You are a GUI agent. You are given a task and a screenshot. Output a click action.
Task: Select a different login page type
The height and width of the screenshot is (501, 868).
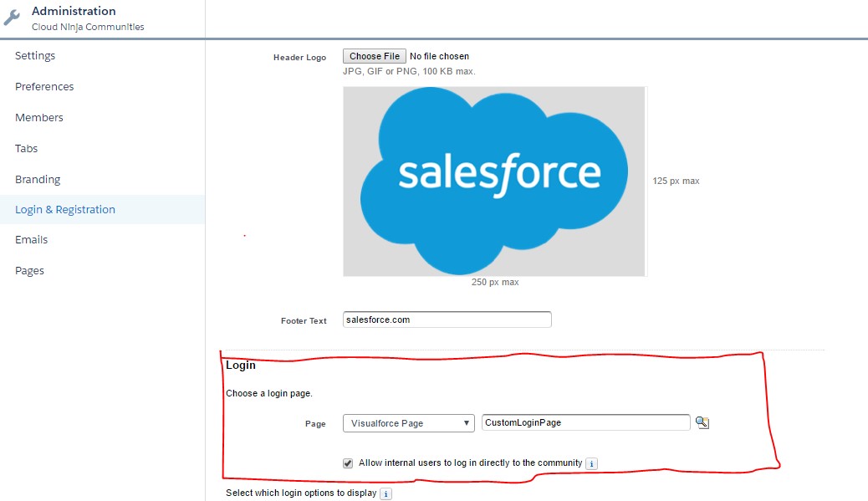point(408,422)
